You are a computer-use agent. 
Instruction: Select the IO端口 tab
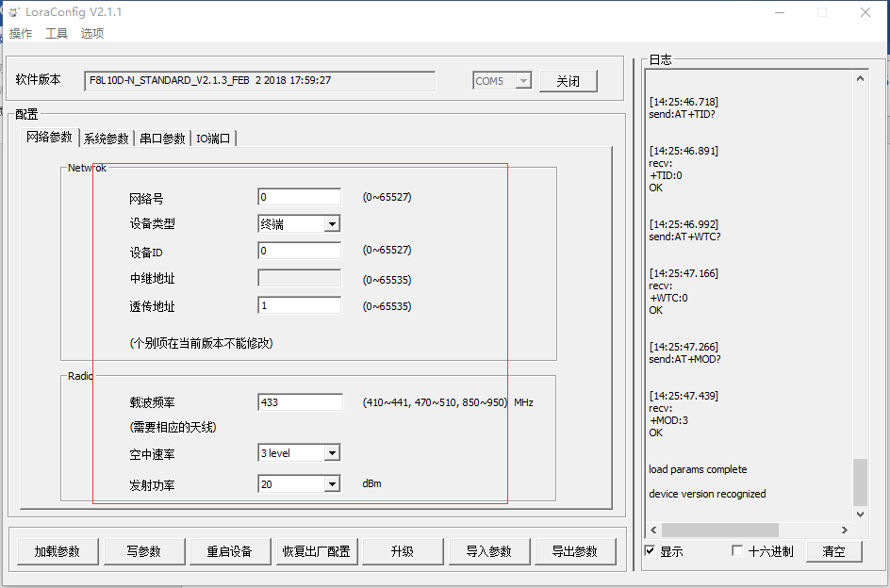point(213,139)
